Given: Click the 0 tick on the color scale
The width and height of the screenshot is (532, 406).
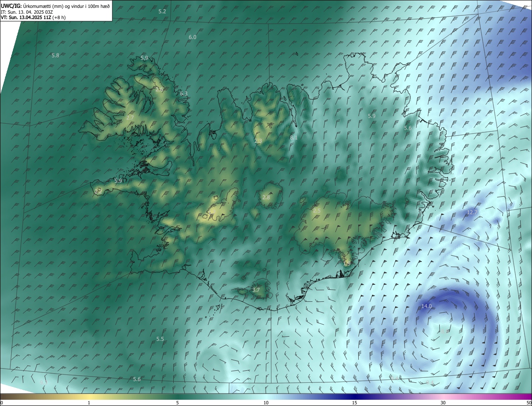Looking at the screenshot, I should (x=1, y=403).
